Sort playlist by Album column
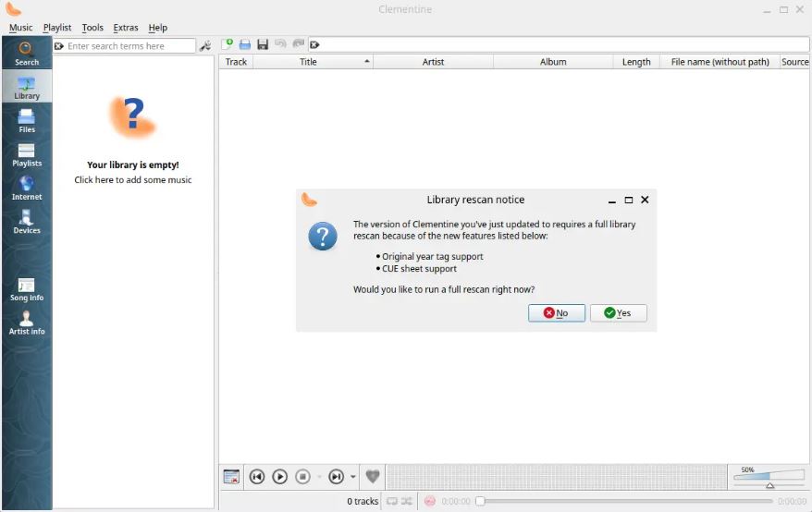812x512 pixels. coord(553,62)
